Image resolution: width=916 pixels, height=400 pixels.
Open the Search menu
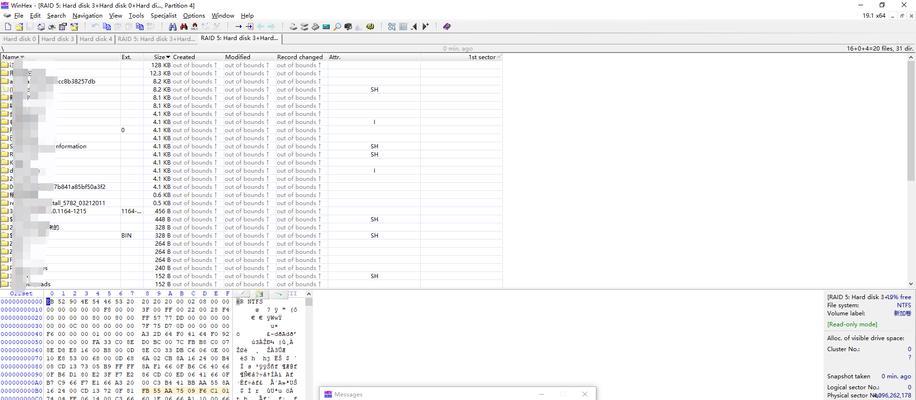point(57,16)
